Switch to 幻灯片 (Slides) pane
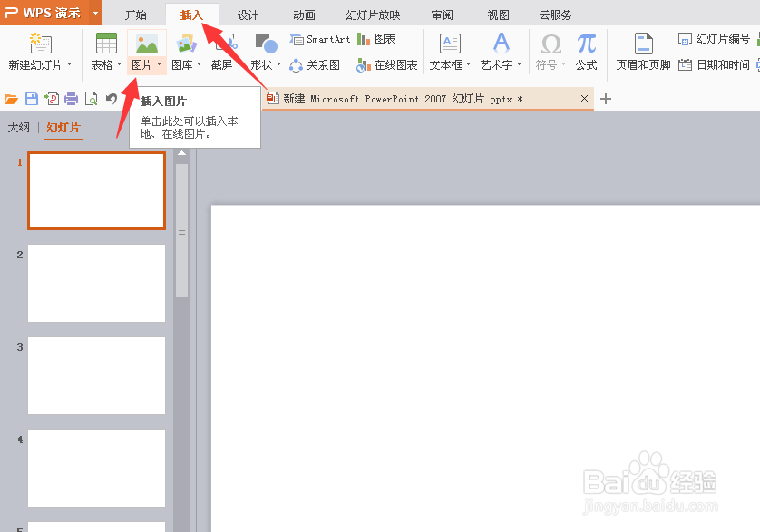The height and width of the screenshot is (532, 760). [63, 128]
